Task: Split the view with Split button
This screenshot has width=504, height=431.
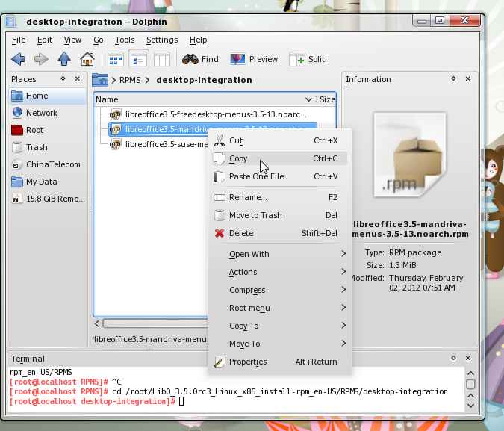Action: pyautogui.click(x=307, y=59)
